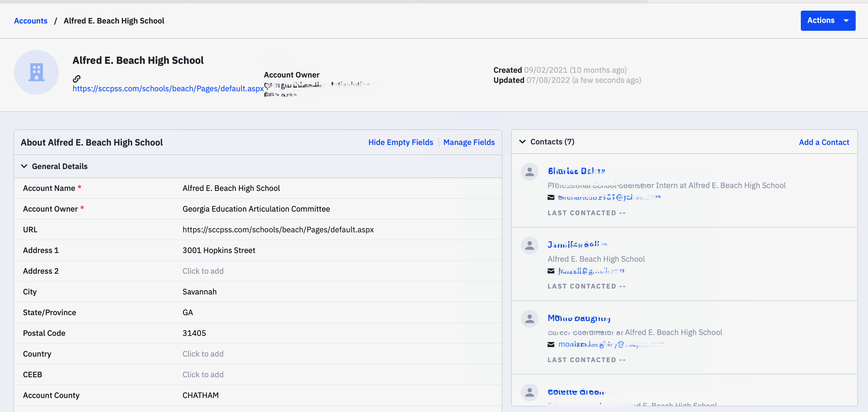Open the Actions dropdown button
The height and width of the screenshot is (412, 868).
click(x=828, y=20)
